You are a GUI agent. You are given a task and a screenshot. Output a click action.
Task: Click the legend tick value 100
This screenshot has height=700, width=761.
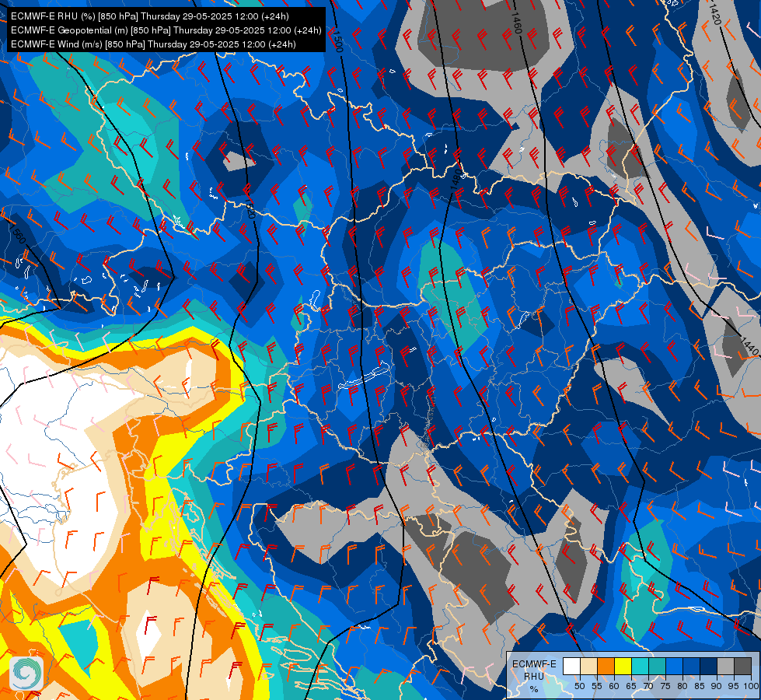pyautogui.click(x=751, y=686)
